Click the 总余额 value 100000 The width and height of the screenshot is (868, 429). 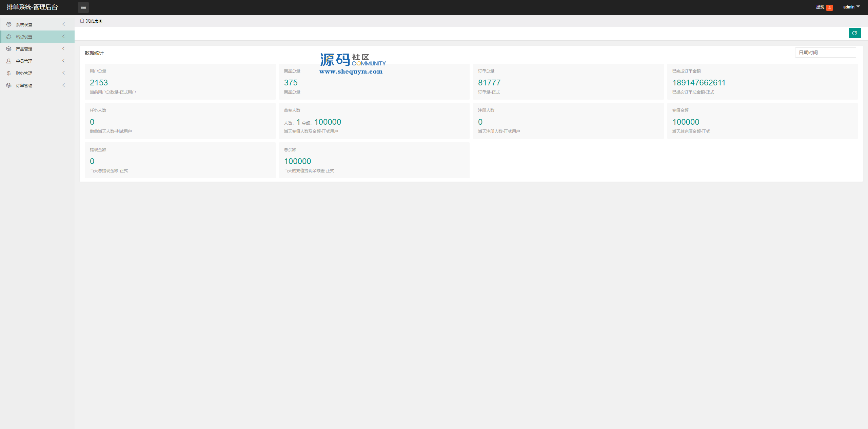point(297,161)
